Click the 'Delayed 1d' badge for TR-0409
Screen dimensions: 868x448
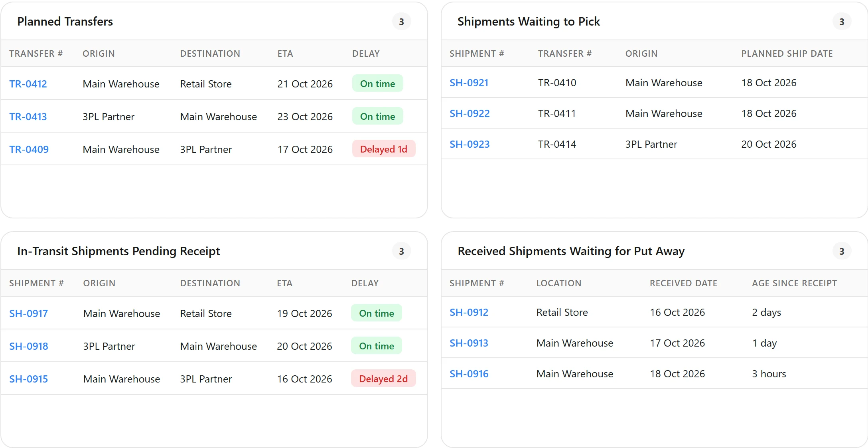(384, 149)
